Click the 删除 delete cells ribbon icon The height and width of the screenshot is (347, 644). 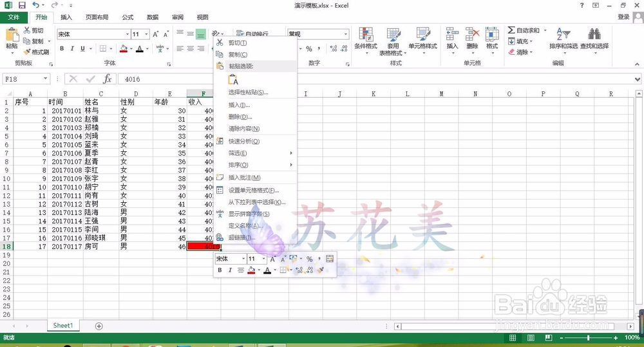pyautogui.click(x=472, y=35)
